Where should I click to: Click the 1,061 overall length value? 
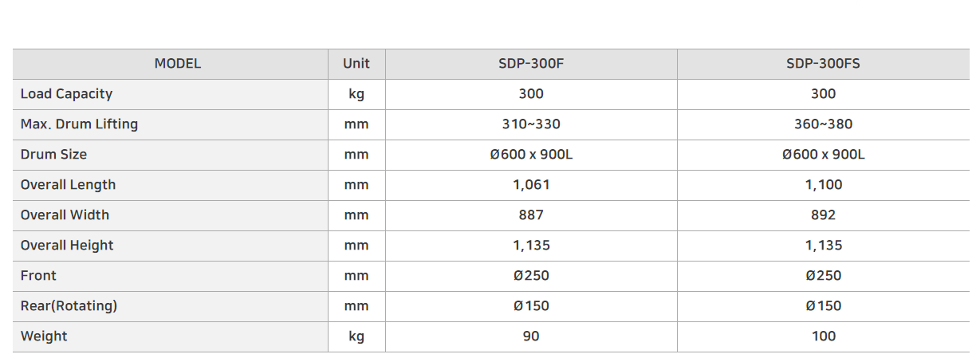point(531,185)
